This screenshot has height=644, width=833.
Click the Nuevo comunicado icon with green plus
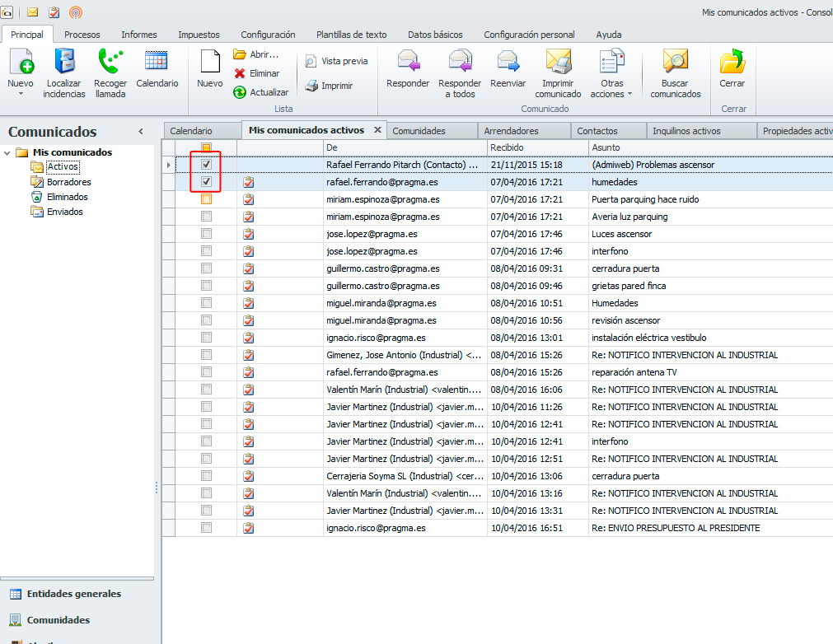tap(21, 61)
